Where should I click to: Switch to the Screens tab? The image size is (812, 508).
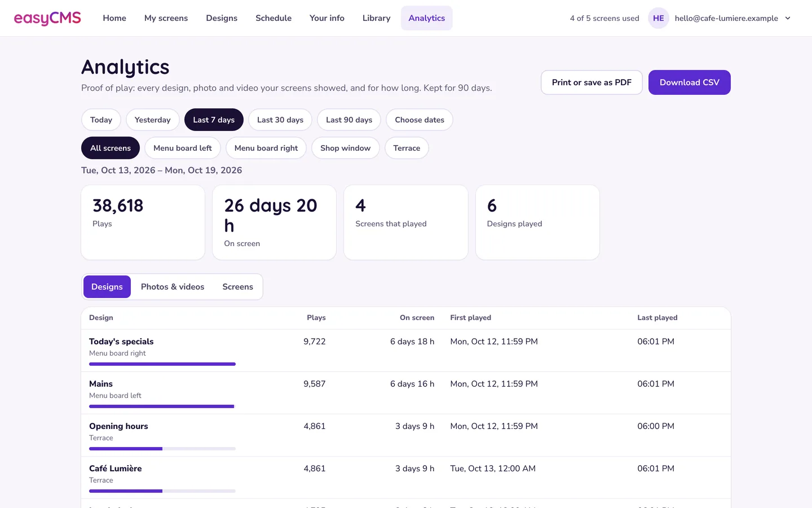[x=237, y=287]
